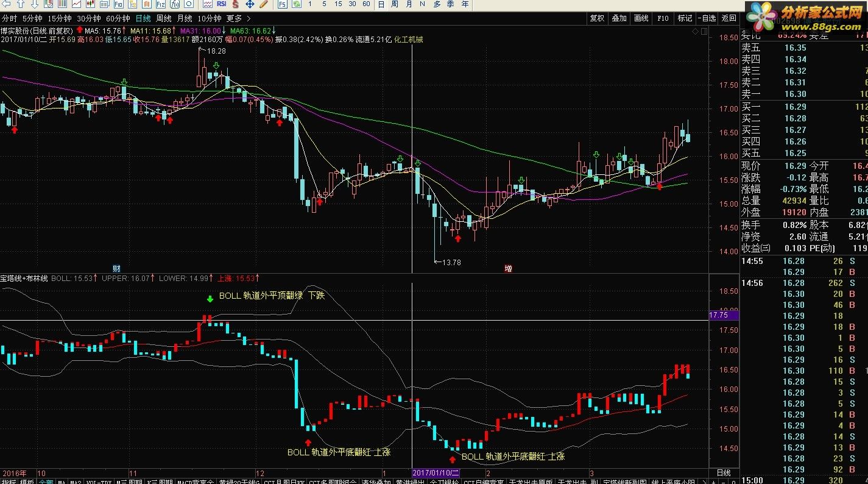This screenshot has width=868, height=484.
Task: Click the F12 trading icon
Action: (x=161, y=4)
